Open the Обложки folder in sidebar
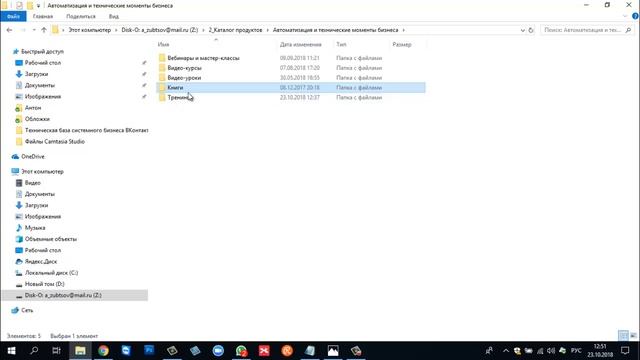 [37, 119]
